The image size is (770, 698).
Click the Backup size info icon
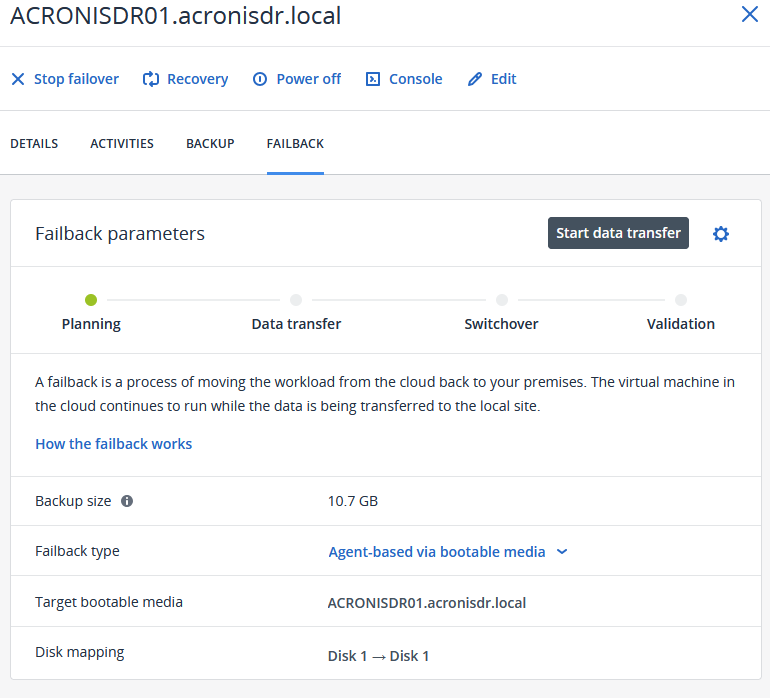tap(127, 501)
